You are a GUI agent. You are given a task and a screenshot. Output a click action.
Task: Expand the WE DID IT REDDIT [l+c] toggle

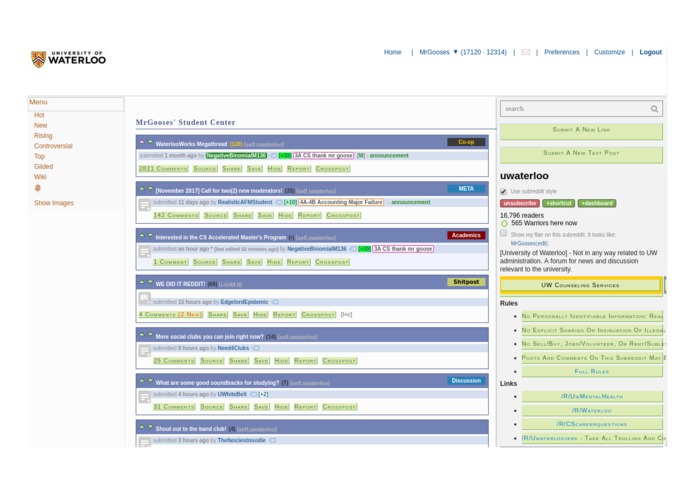(346, 315)
